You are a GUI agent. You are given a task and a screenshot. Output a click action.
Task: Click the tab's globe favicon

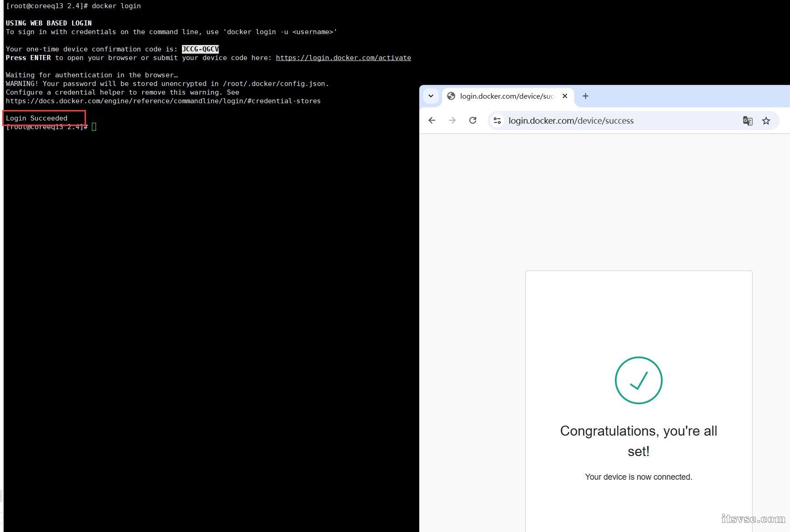(451, 96)
